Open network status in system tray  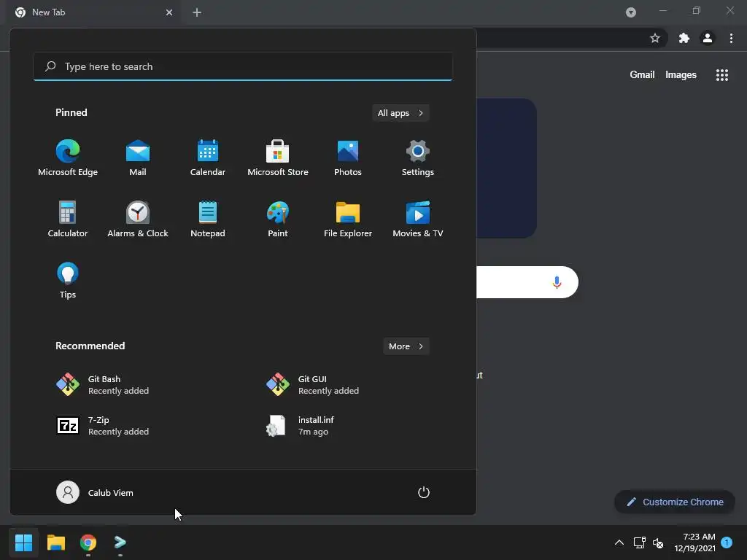(x=639, y=542)
